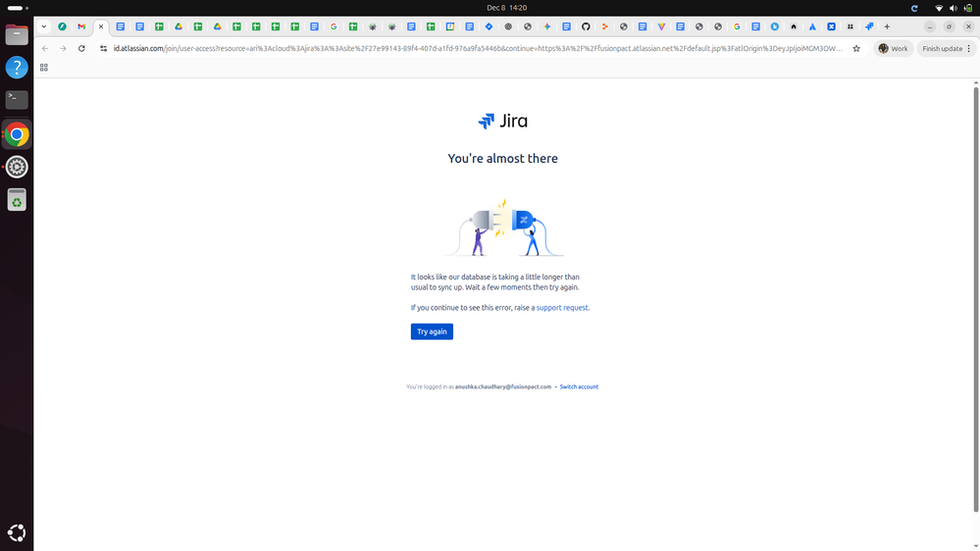
Task: Click the "You're almost there" heading
Action: point(502,159)
